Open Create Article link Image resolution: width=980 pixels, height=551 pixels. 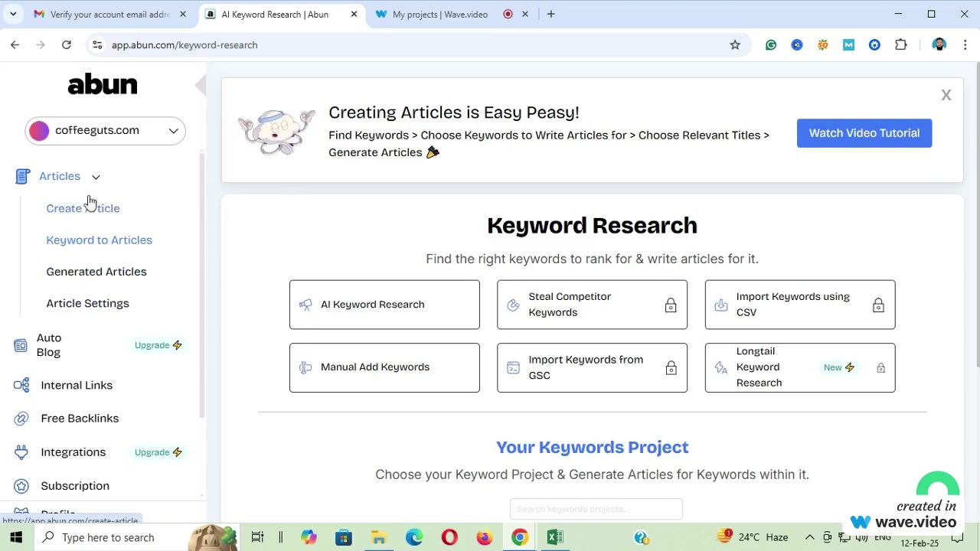point(83,208)
